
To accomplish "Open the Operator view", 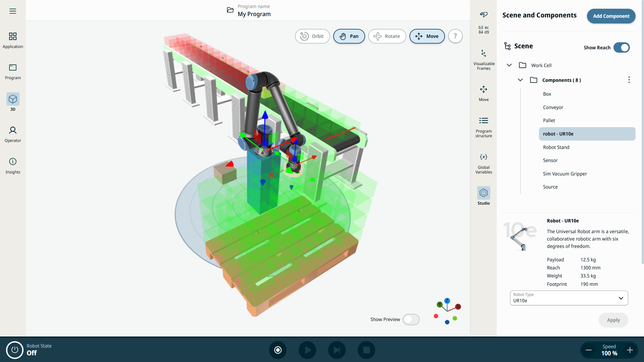I will [13, 134].
